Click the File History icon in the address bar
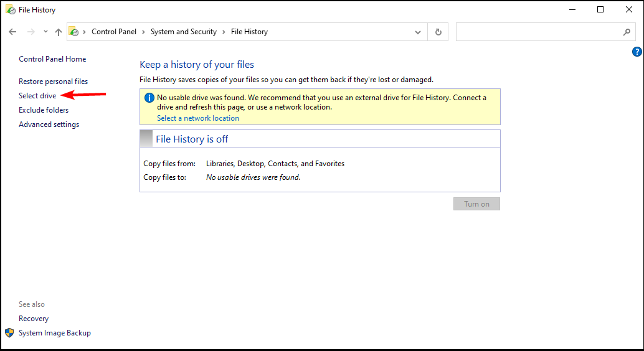The width and height of the screenshot is (644, 351). pos(74,32)
